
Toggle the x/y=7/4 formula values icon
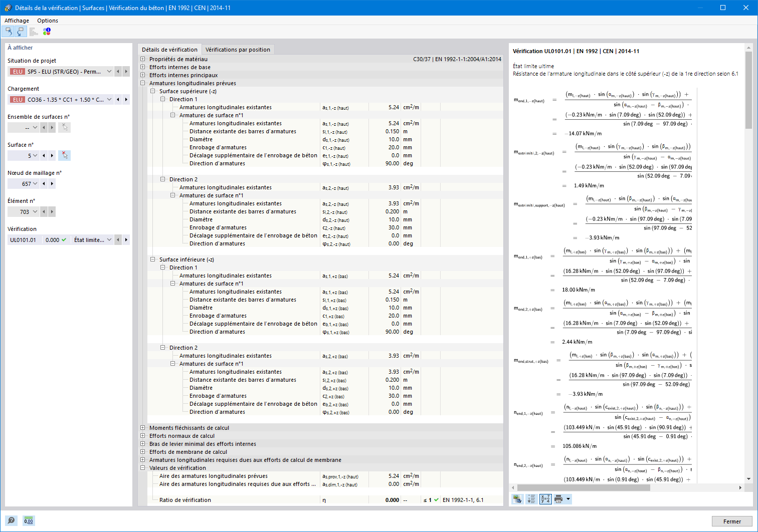545,499
